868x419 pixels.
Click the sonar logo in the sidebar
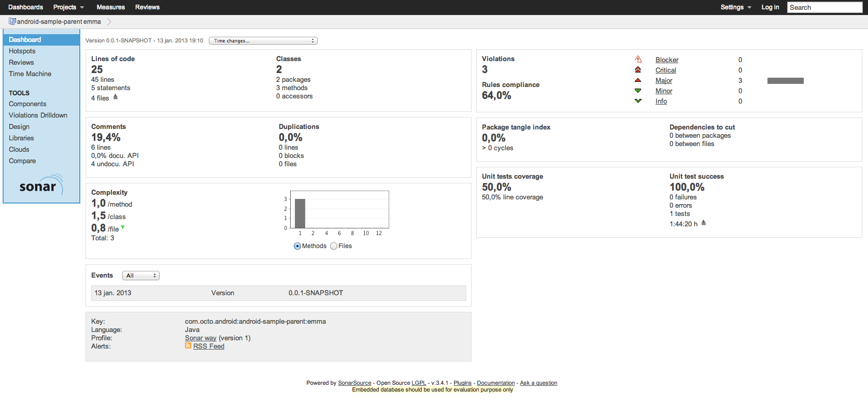tap(41, 185)
